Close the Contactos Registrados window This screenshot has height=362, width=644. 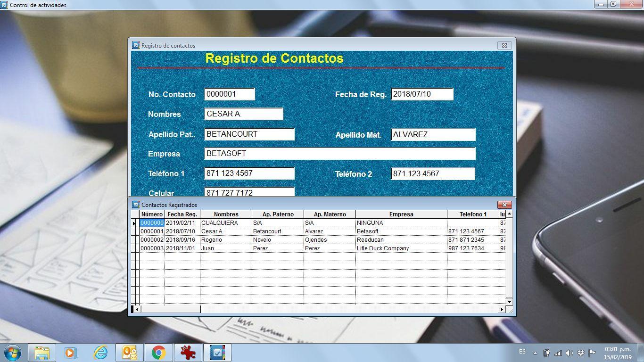click(x=504, y=205)
